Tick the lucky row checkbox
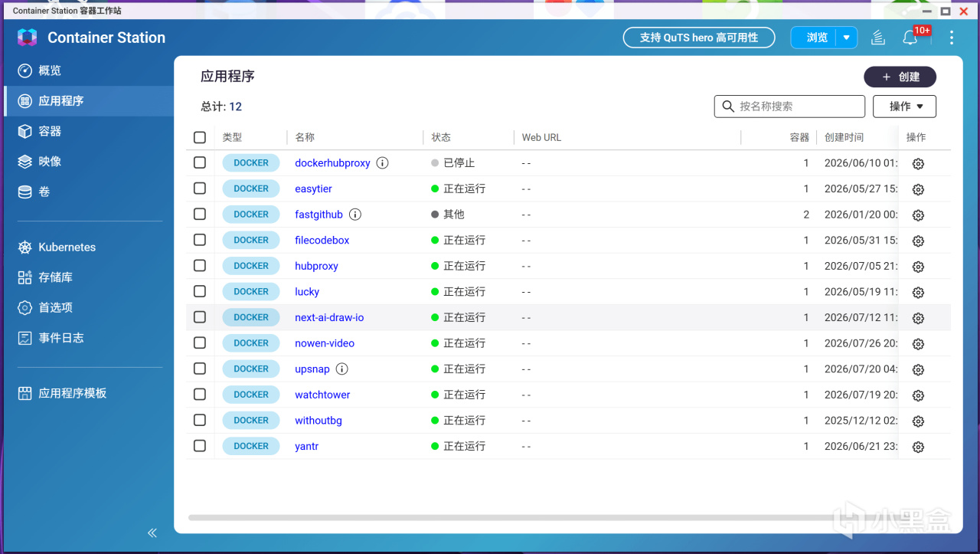Viewport: 980px width, 554px height. [x=200, y=291]
